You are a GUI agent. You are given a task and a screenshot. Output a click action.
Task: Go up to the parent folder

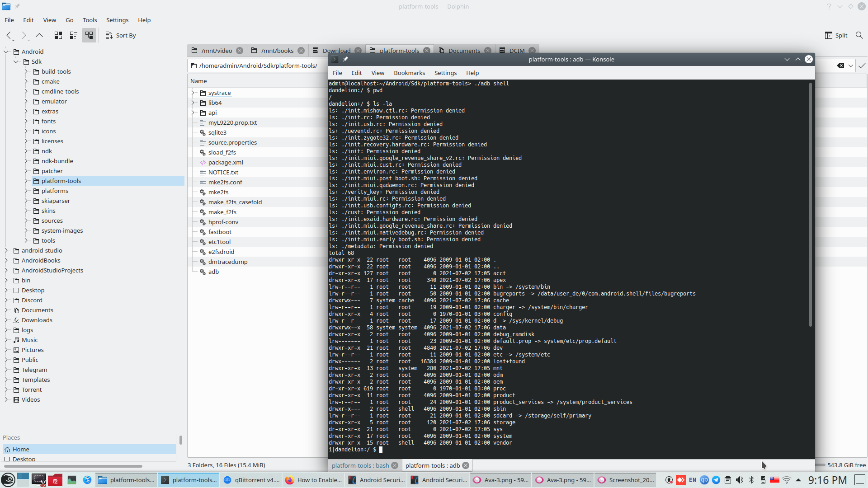[39, 35]
